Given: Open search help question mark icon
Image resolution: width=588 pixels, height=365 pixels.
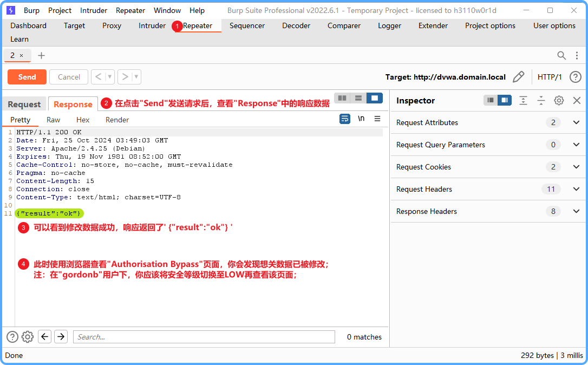Looking at the screenshot, I should (12, 337).
